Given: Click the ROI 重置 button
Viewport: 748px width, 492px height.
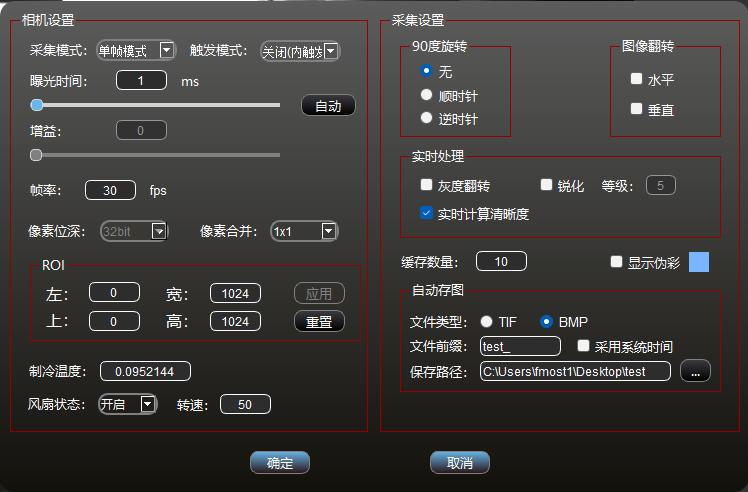Looking at the screenshot, I should coord(319,322).
